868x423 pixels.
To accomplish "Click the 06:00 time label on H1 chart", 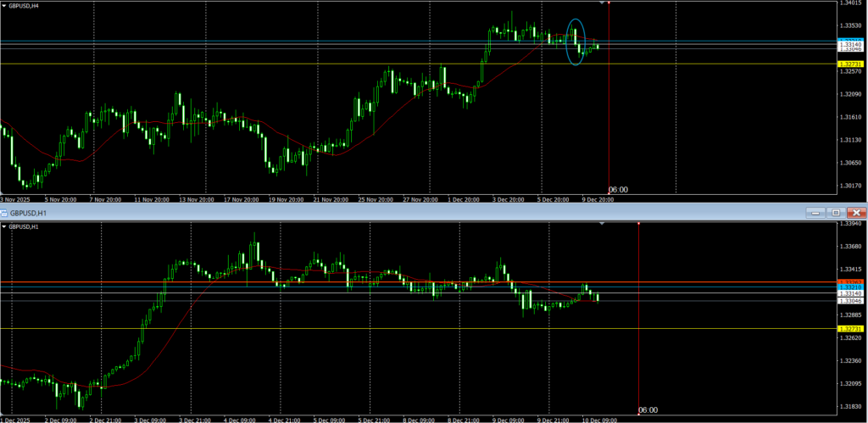I will pos(648,410).
